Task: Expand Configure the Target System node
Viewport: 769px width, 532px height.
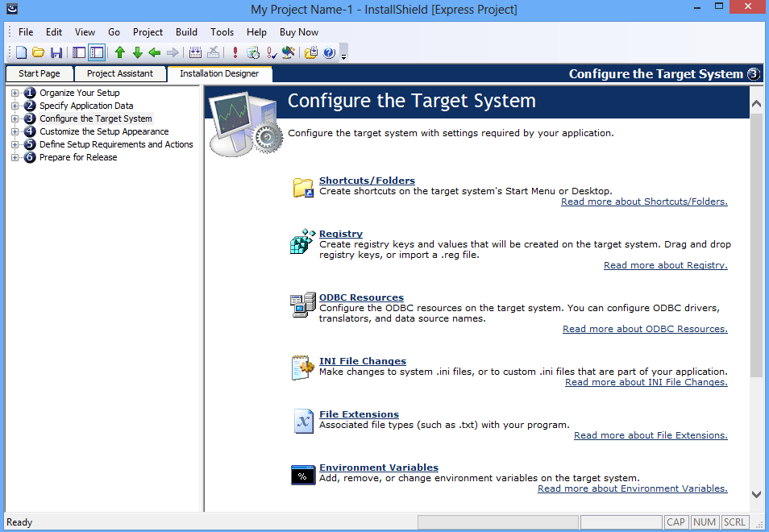Action: [x=15, y=118]
